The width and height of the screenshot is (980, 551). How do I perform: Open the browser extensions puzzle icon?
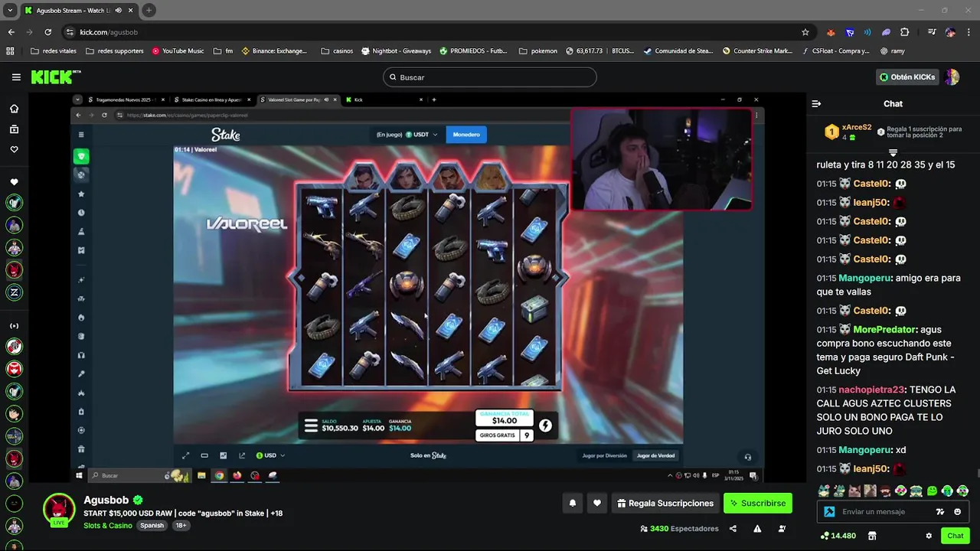[905, 32]
